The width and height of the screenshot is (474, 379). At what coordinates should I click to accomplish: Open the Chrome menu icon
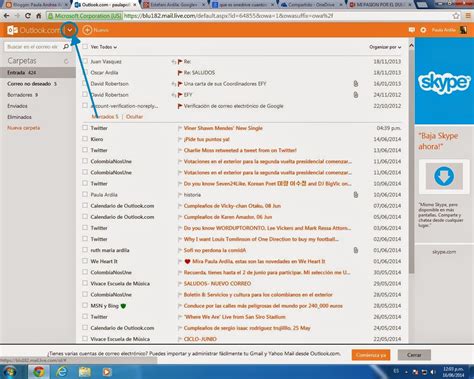pos(468,16)
